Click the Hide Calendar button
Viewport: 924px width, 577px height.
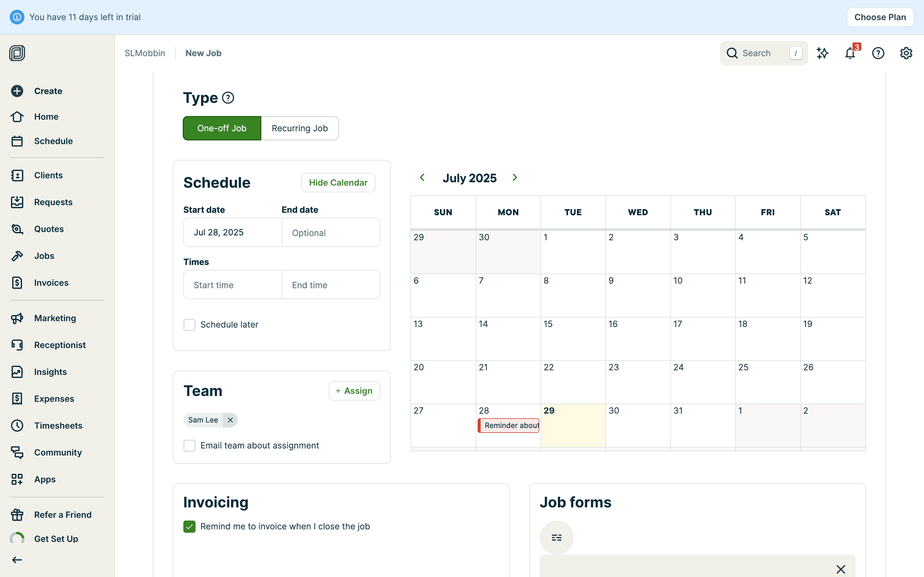coord(338,183)
